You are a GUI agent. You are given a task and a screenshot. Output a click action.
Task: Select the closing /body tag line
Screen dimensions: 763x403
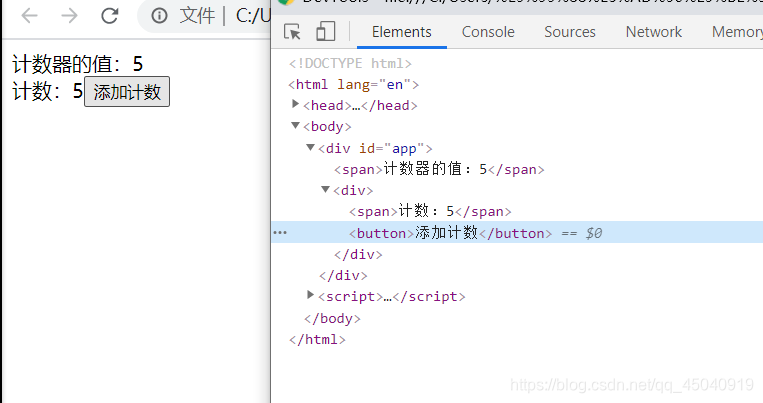point(332,318)
